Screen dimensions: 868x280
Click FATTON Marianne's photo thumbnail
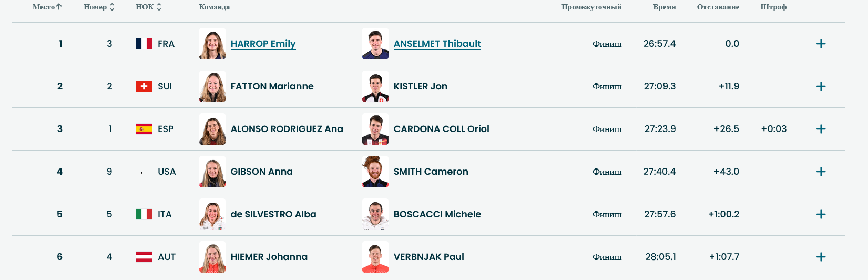212,86
